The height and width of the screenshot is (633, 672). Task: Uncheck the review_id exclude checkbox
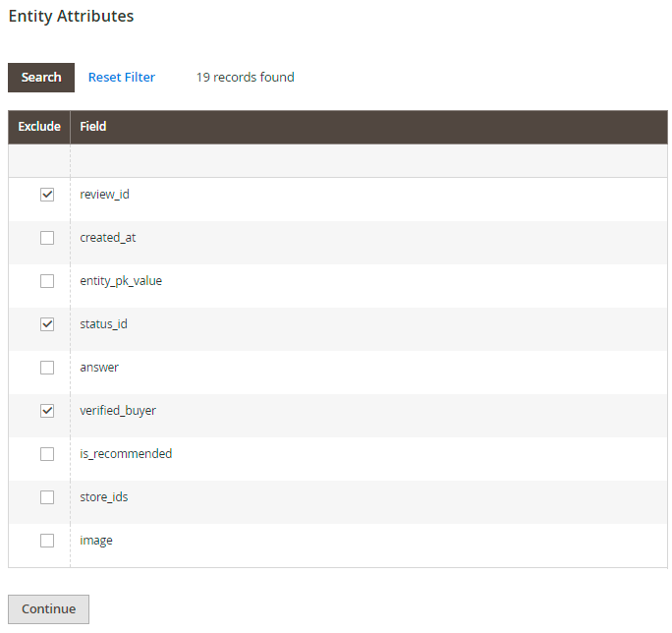(47, 195)
